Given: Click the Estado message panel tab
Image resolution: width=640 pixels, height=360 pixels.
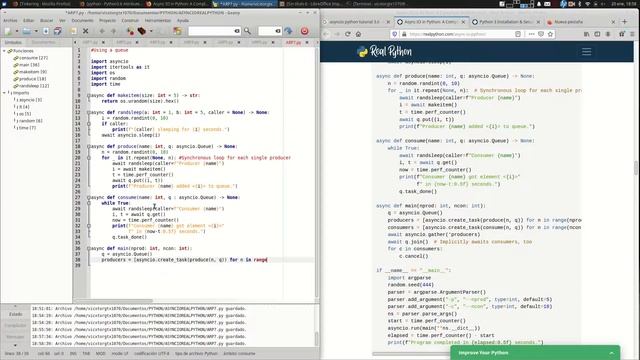Looking at the screenshot, I should pos(16,314).
